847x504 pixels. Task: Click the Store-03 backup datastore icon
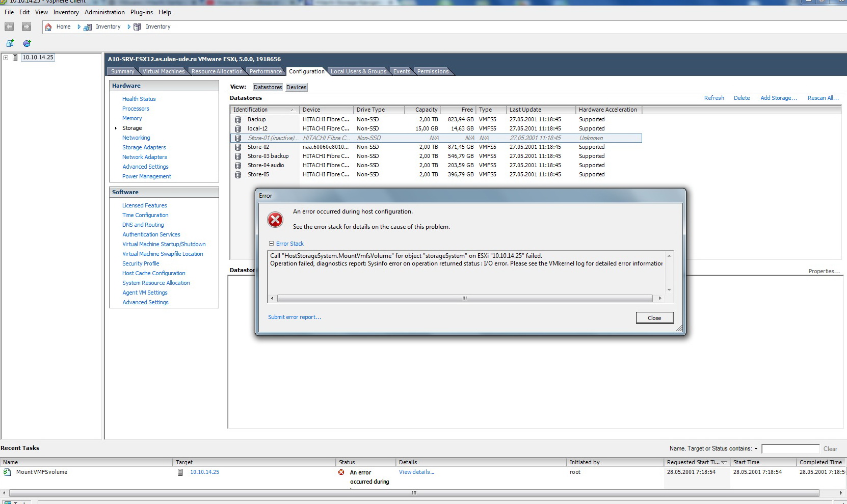[237, 156]
